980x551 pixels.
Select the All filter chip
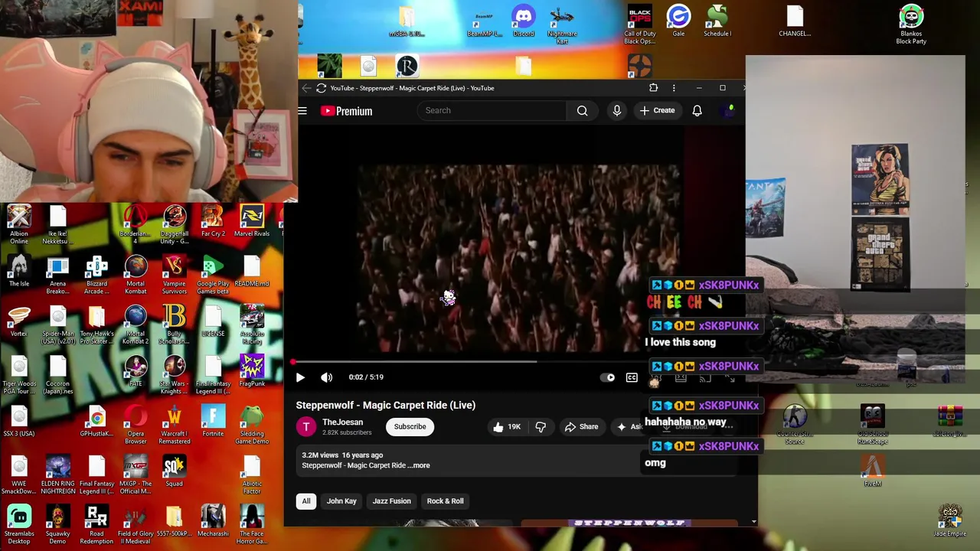(306, 501)
